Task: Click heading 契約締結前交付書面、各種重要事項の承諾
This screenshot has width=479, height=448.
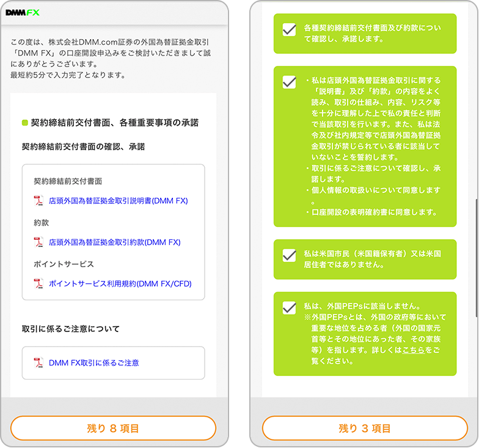Action: coord(115,123)
